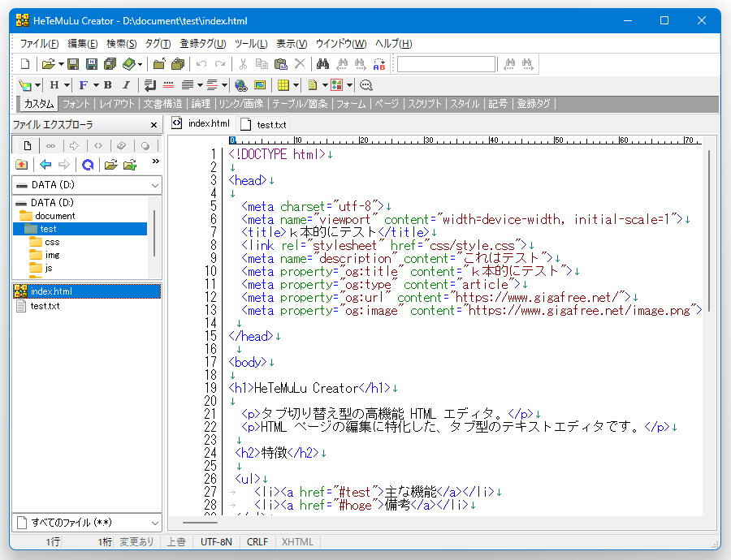
Task: Select the link chain icon tab
Action: [51, 146]
